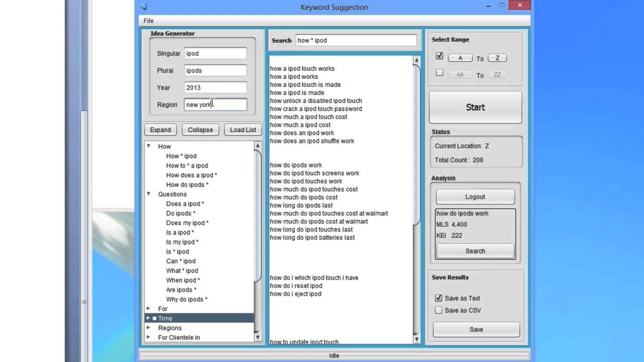Open the File menu

(x=148, y=21)
